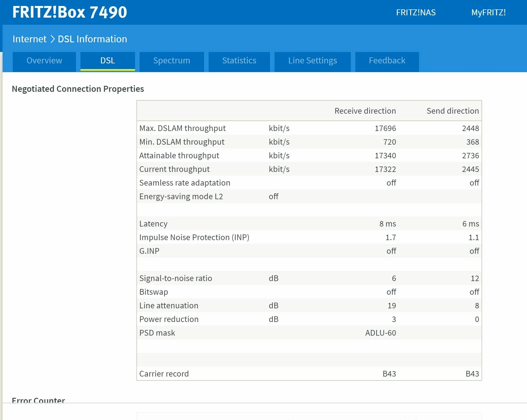Open the MyFRITZ! link

click(489, 13)
